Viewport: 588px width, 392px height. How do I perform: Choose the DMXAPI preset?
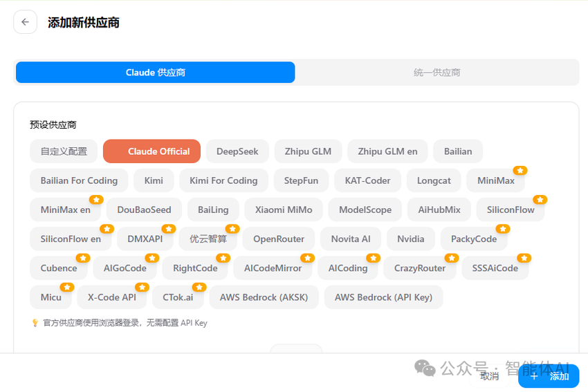click(145, 239)
